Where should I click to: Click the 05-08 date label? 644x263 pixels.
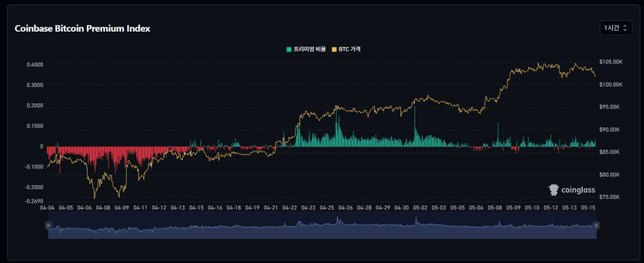tap(495, 208)
